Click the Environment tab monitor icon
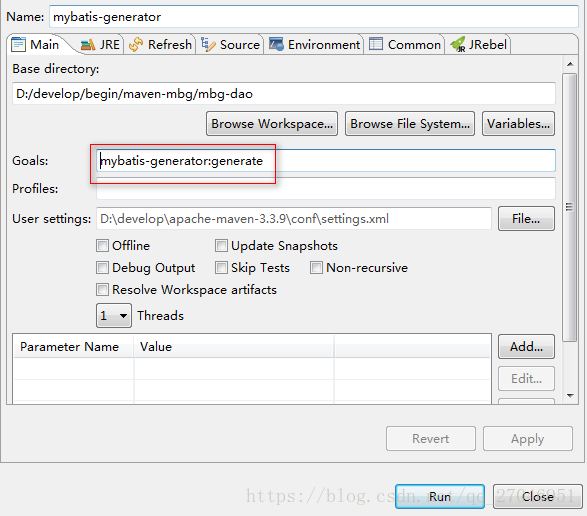 click(x=276, y=44)
